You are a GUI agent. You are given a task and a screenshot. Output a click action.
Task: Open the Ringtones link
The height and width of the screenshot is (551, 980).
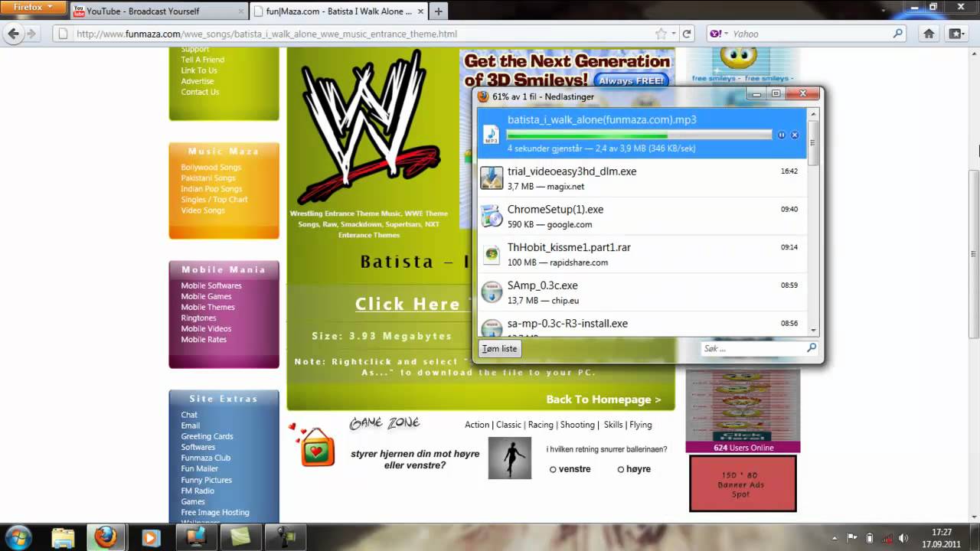(x=198, y=318)
